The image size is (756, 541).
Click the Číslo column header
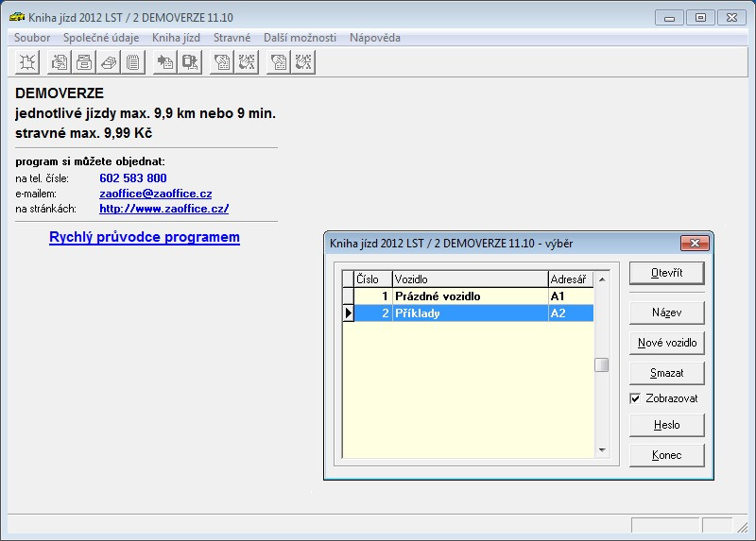click(373, 279)
